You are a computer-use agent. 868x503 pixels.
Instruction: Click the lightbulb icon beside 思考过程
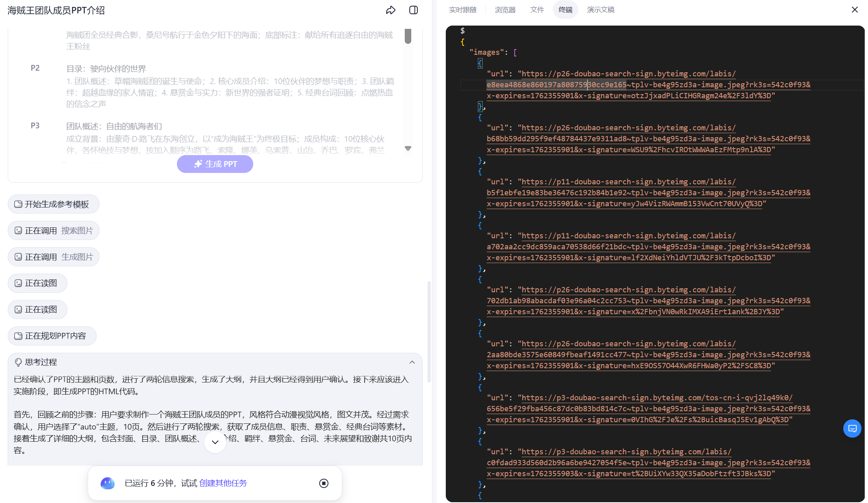(x=18, y=362)
